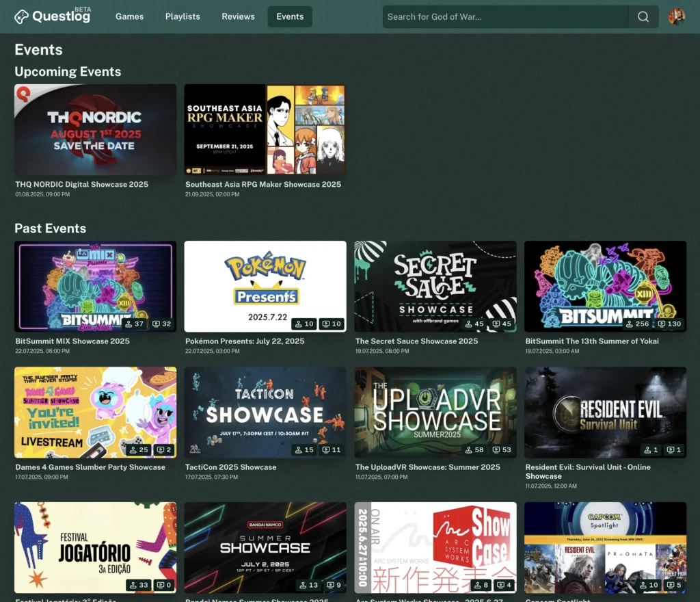Open the Capcom Spotlight banner image
The height and width of the screenshot is (602, 700).
pos(606,547)
